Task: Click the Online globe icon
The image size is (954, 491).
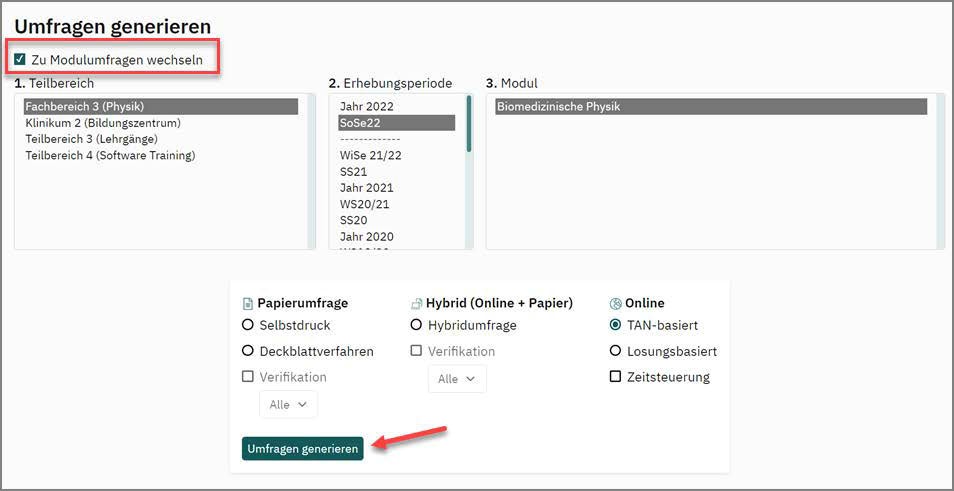Action: (615, 303)
